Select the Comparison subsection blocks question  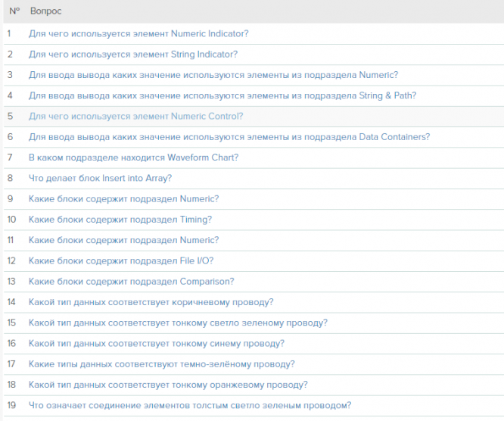132,281
